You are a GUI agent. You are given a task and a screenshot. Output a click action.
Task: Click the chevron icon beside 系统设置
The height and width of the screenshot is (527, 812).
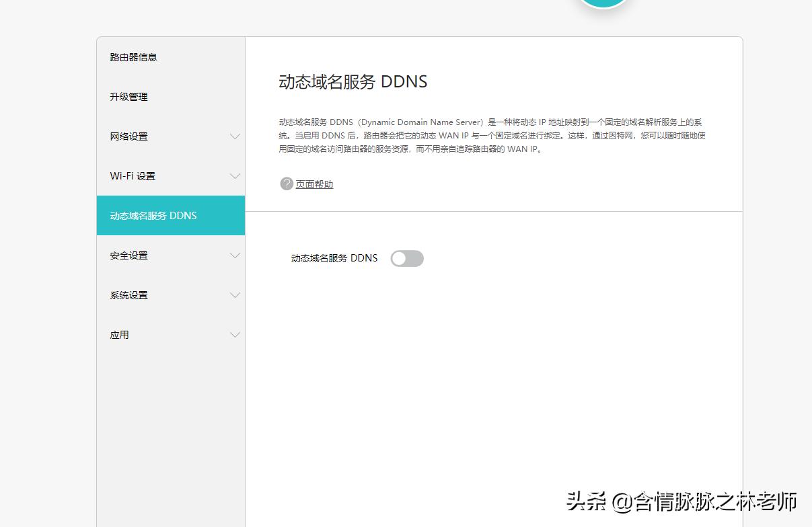click(x=235, y=294)
